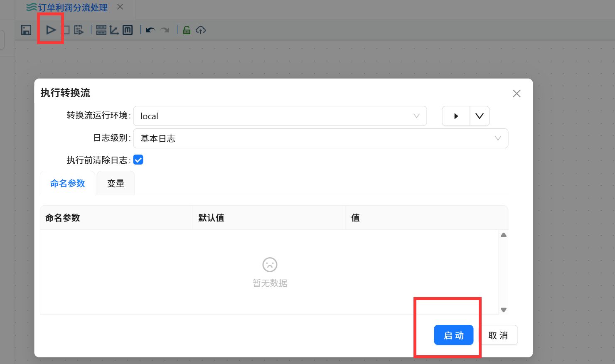Viewport: 615px width, 364px height.
Task: Click the axis chart icon in the toolbar
Action: pyautogui.click(x=114, y=30)
